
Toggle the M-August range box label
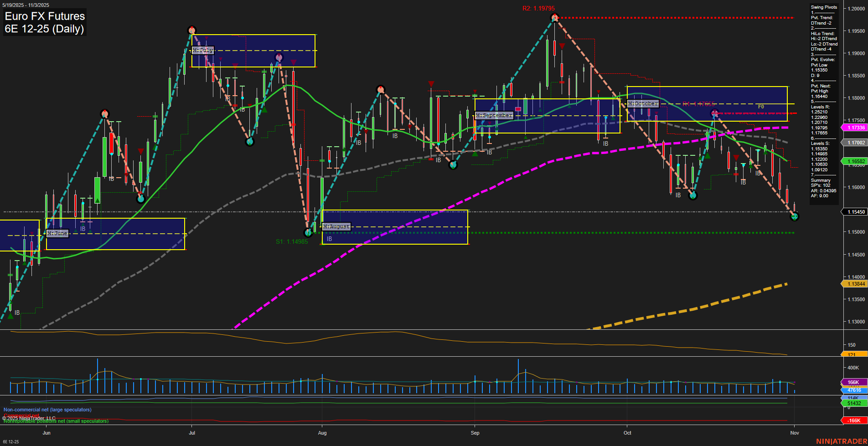[336, 226]
